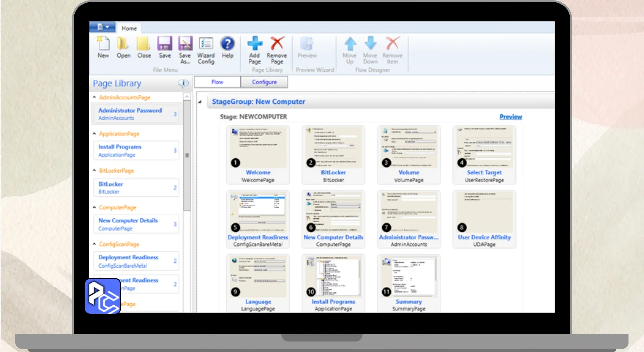Click the New file icon
644x352 pixels.
103,44
